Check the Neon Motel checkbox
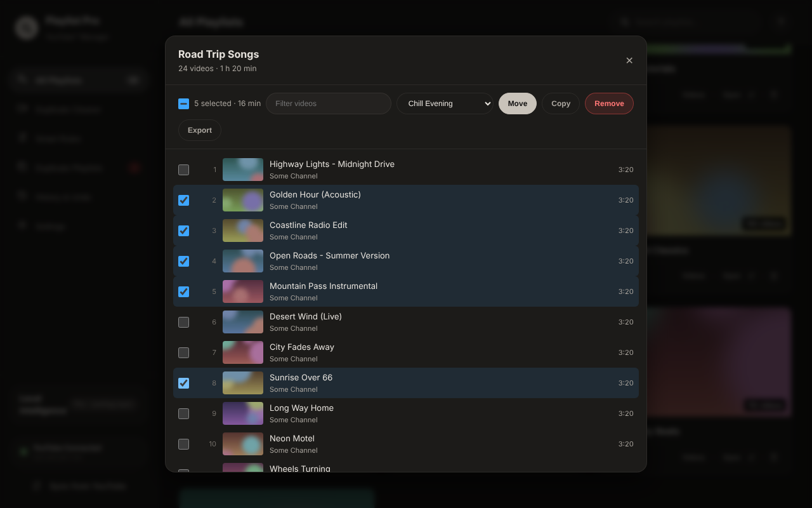Viewport: 812px width, 508px height. (183, 444)
